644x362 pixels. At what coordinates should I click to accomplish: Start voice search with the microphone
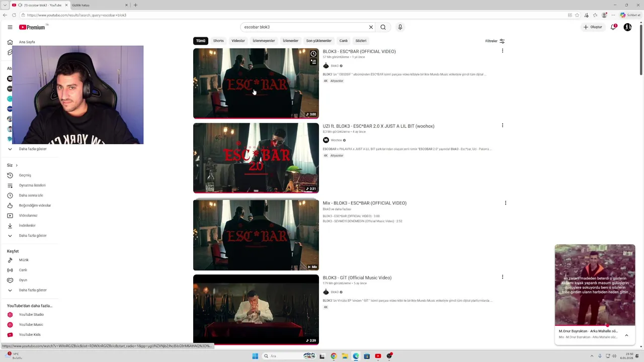(400, 27)
